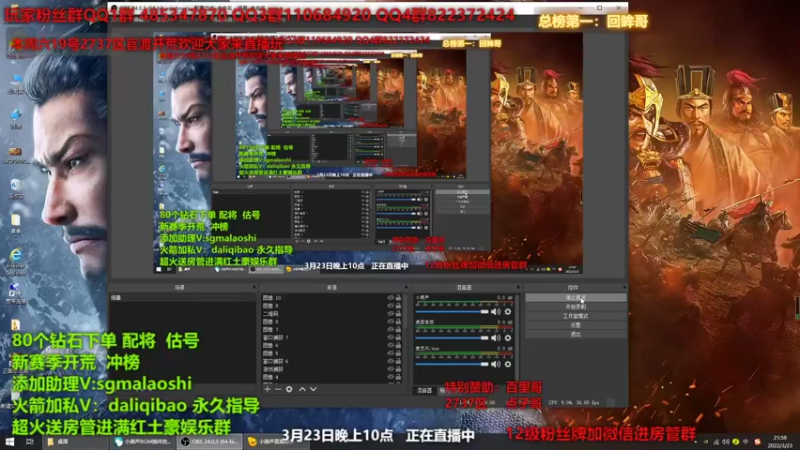
Task: Click 退出 to exit OBS
Action: (576, 334)
